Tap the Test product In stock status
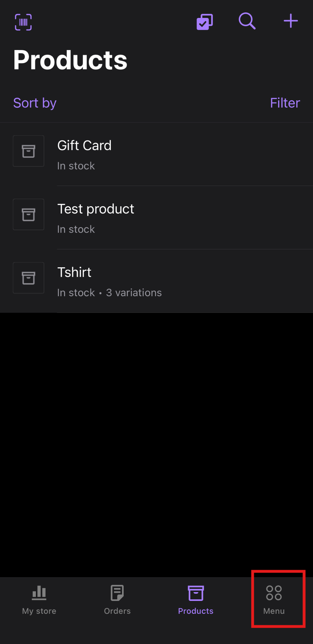The width and height of the screenshot is (313, 644). pos(76,230)
